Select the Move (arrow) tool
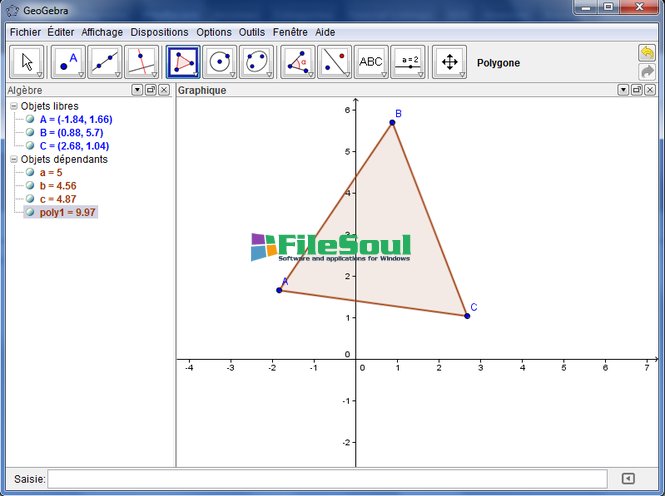 click(27, 62)
